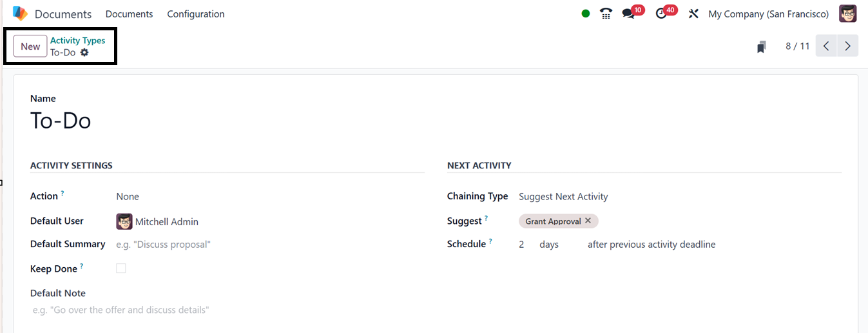The image size is (868, 333).
Task: Open the VoIP phone icon
Action: pyautogui.click(x=606, y=14)
